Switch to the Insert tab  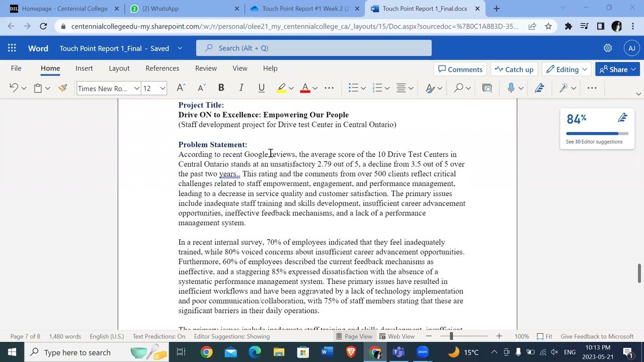(84, 68)
